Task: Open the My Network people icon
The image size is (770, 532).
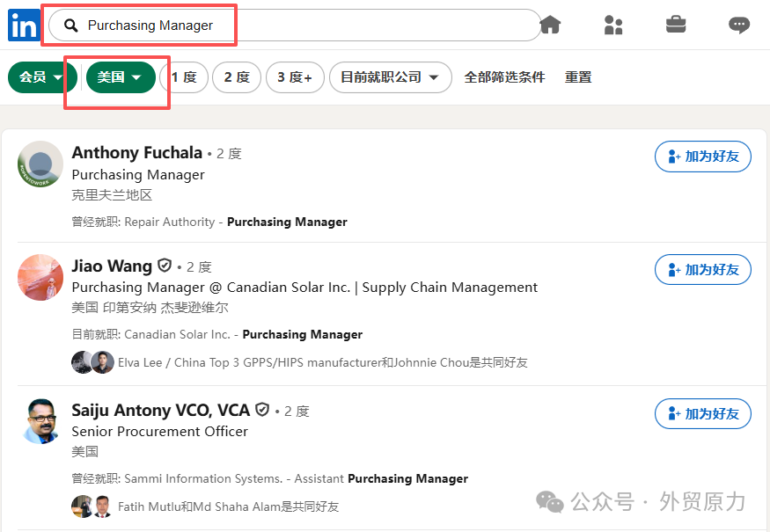Action: point(612,25)
